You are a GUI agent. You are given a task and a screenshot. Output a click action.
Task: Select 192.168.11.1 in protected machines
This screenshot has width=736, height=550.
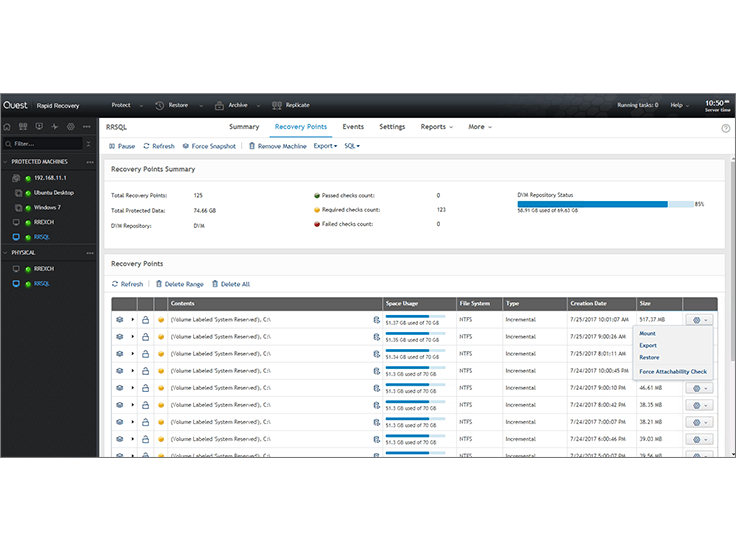[50, 178]
